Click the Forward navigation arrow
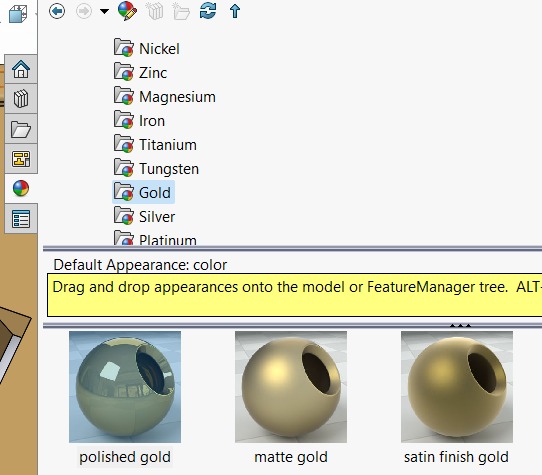The image size is (542, 475). click(x=84, y=11)
